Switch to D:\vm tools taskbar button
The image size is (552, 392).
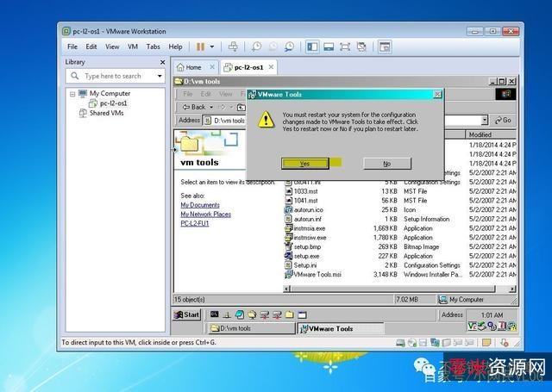pyautogui.click(x=250, y=328)
